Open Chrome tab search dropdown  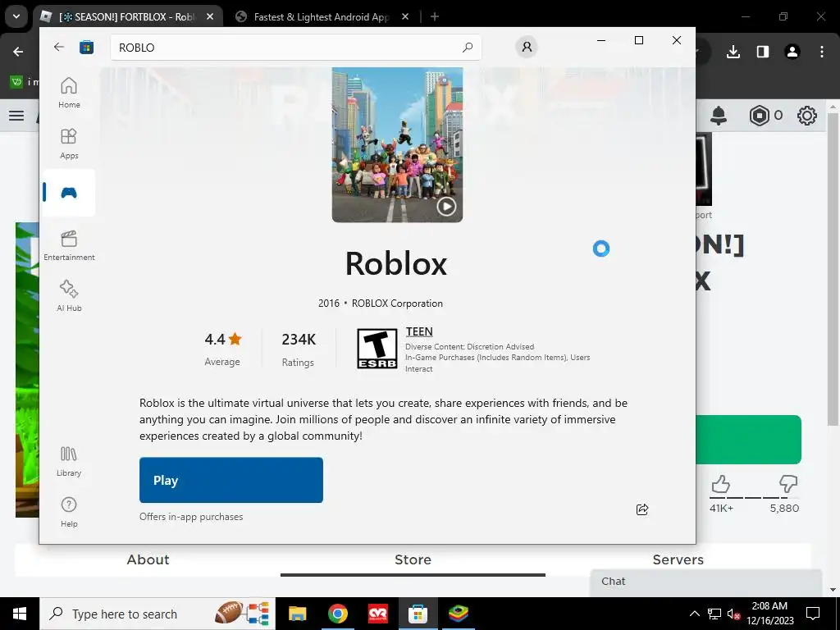16,16
